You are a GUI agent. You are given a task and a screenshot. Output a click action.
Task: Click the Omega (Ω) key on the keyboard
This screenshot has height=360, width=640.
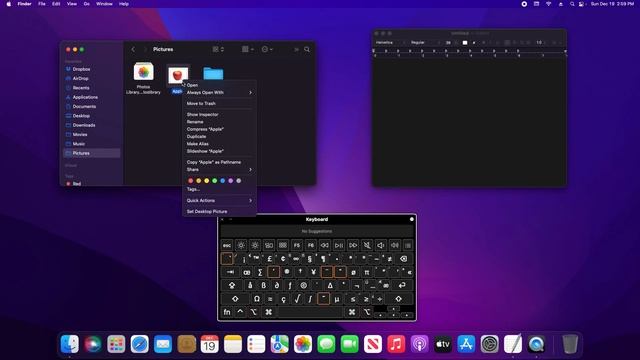[257, 299]
